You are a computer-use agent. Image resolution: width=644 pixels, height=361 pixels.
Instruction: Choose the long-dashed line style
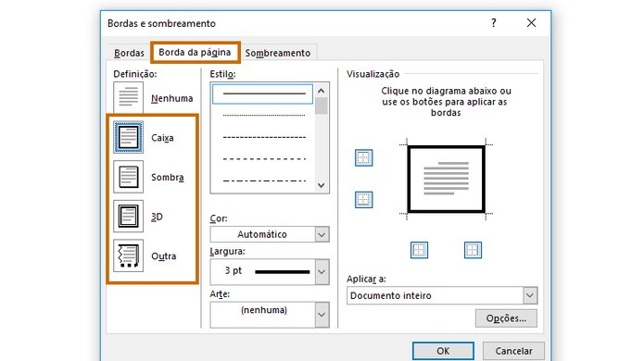(x=264, y=159)
